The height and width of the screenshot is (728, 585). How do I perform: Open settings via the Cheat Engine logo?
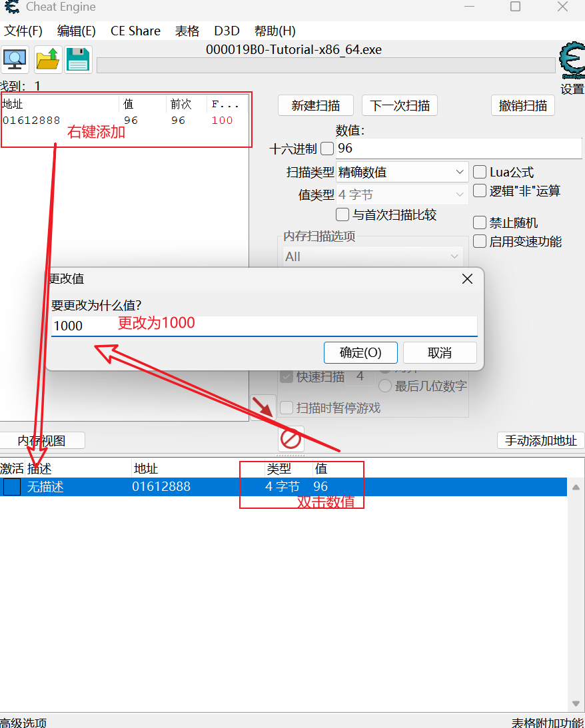(x=570, y=61)
